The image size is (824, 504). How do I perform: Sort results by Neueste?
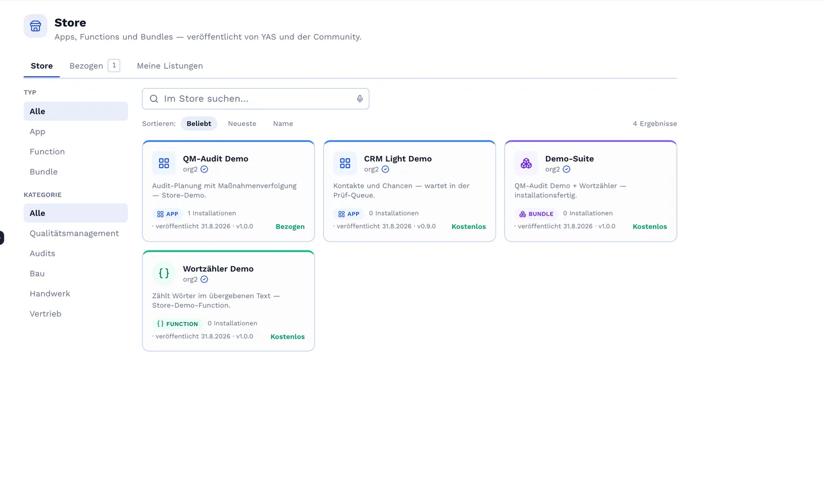tap(242, 124)
